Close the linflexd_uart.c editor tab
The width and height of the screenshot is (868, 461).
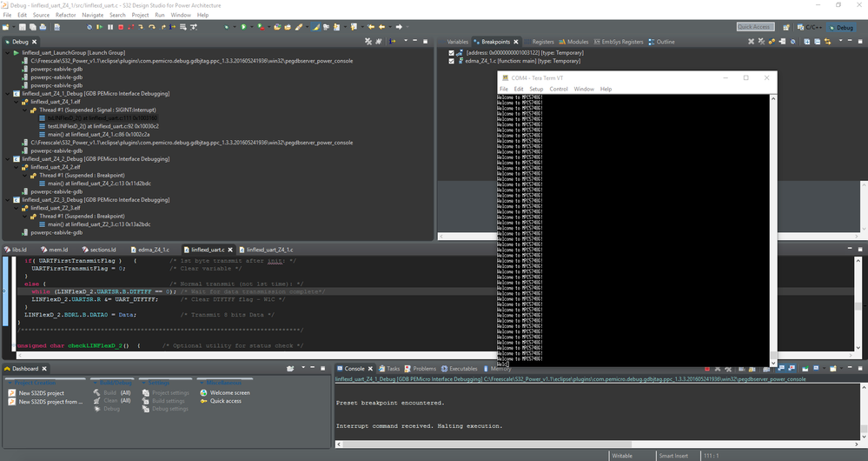click(x=230, y=250)
